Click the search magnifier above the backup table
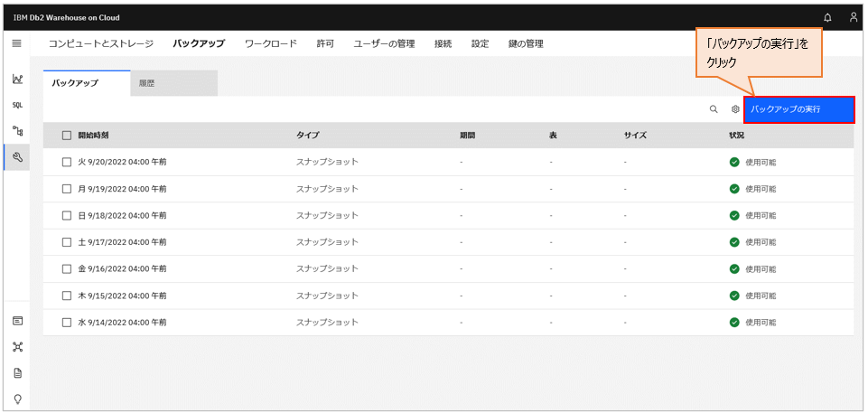Image resolution: width=868 pixels, height=413 pixels. 714,109
